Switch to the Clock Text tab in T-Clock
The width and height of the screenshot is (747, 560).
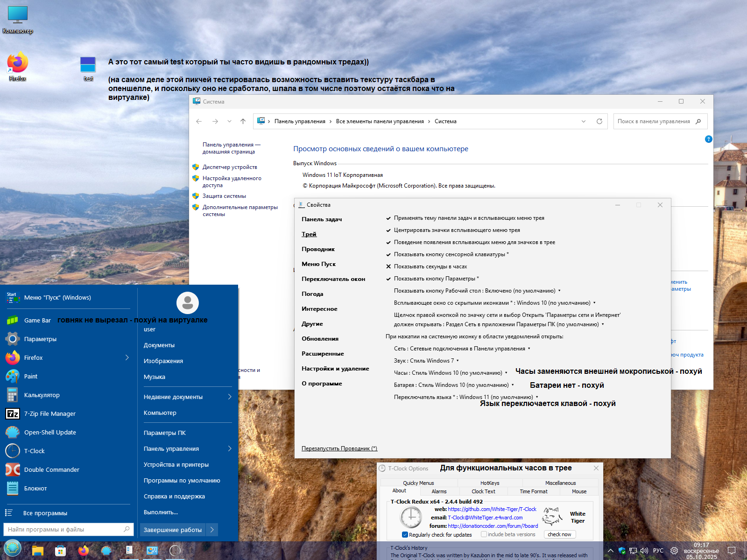click(483, 491)
